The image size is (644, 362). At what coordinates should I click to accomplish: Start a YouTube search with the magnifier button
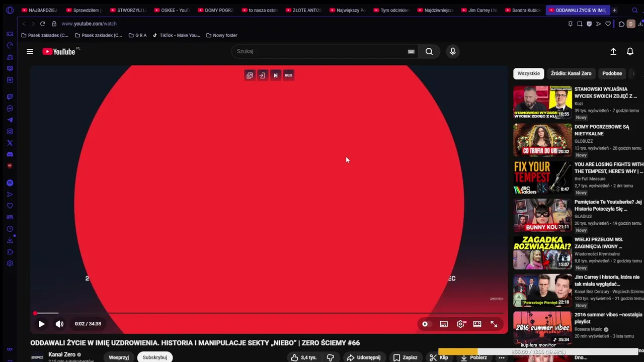coord(429,51)
